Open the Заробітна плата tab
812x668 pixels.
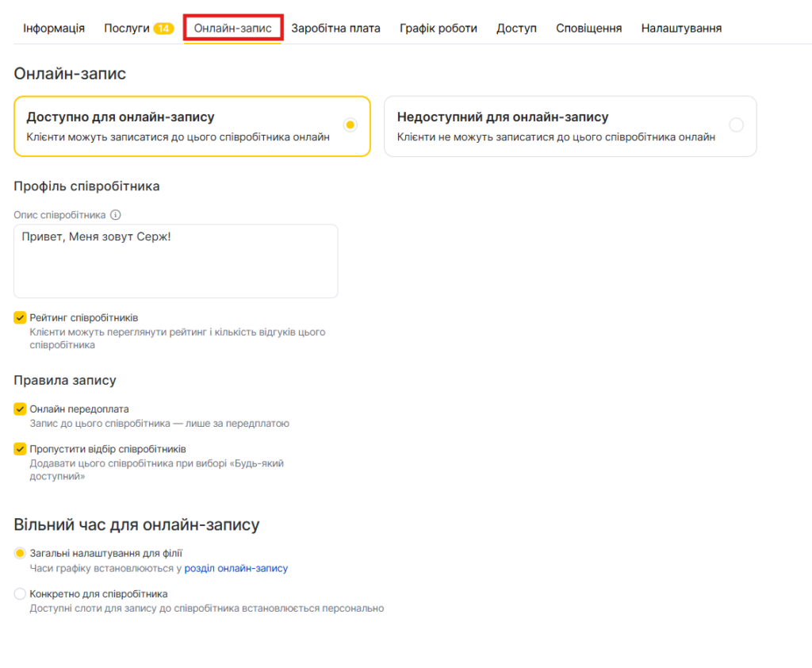coord(335,29)
